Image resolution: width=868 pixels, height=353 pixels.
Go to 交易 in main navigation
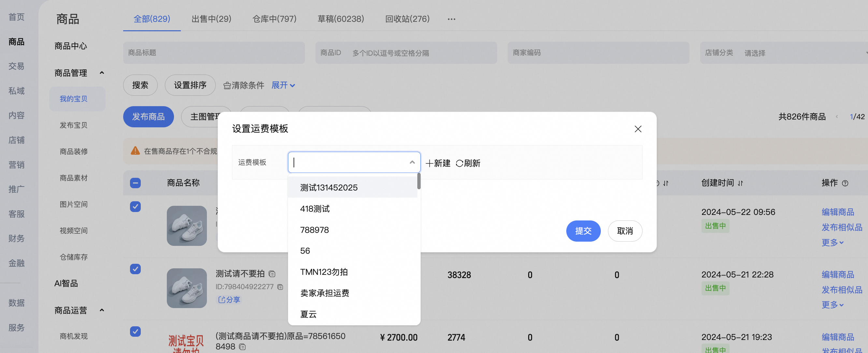pos(17,66)
